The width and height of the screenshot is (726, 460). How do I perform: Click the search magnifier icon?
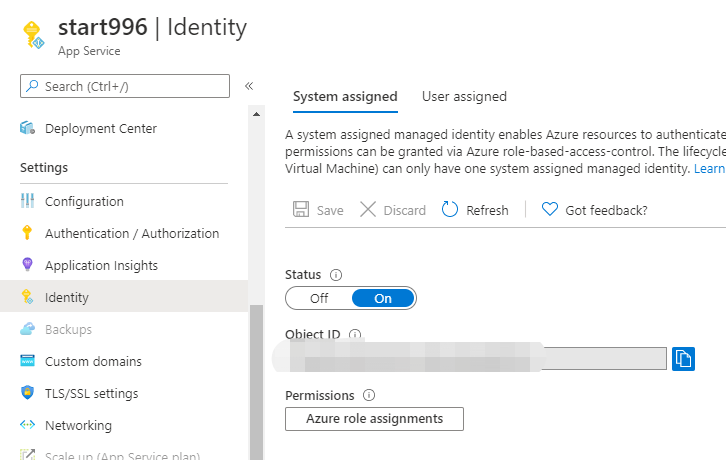(x=32, y=86)
